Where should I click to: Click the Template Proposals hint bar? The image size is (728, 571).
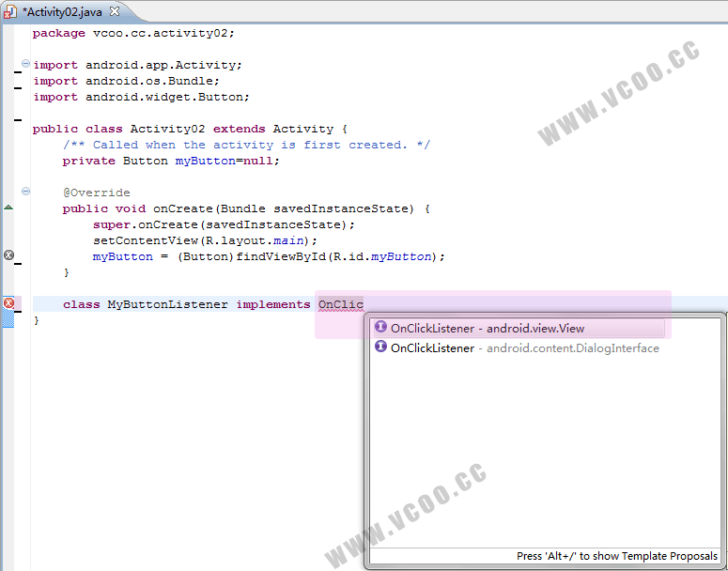pos(616,556)
